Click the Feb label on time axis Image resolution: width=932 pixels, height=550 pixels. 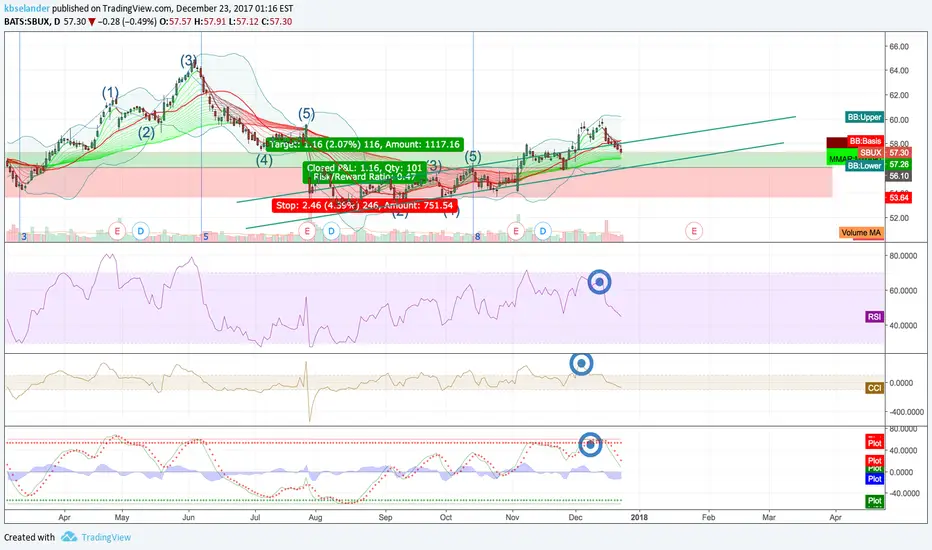[x=709, y=517]
